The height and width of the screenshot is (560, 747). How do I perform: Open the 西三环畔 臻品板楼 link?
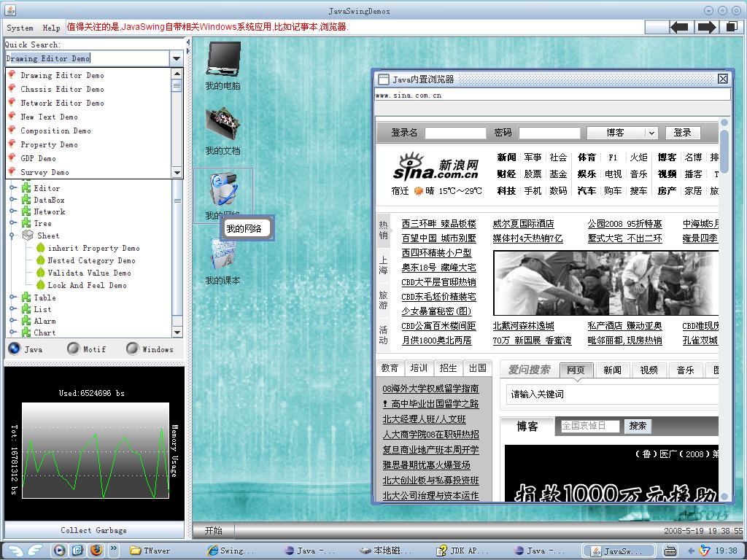438,224
